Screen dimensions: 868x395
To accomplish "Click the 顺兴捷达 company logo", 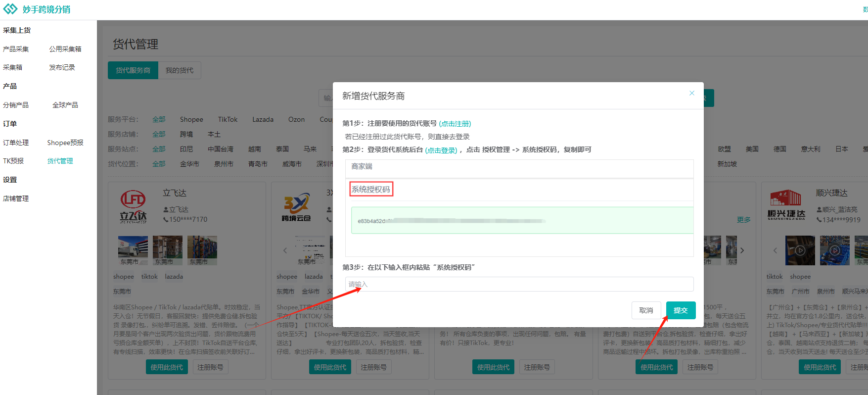I will (786, 205).
